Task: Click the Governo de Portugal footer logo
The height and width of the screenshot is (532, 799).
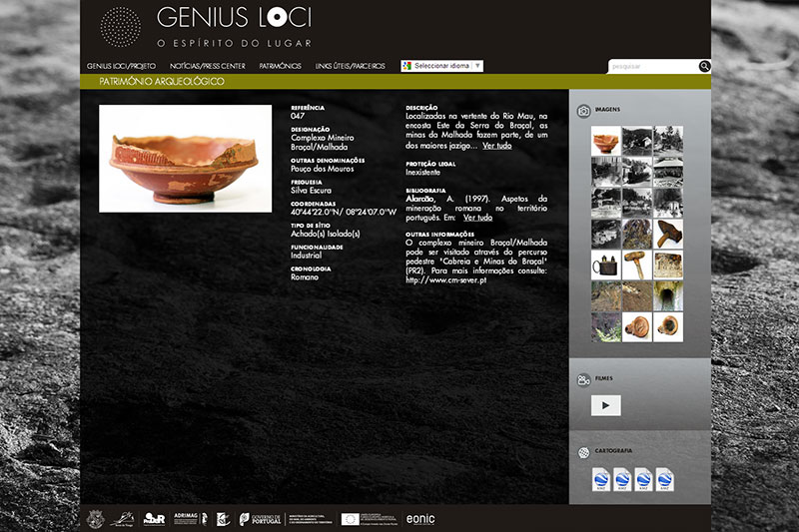Action: point(262,519)
